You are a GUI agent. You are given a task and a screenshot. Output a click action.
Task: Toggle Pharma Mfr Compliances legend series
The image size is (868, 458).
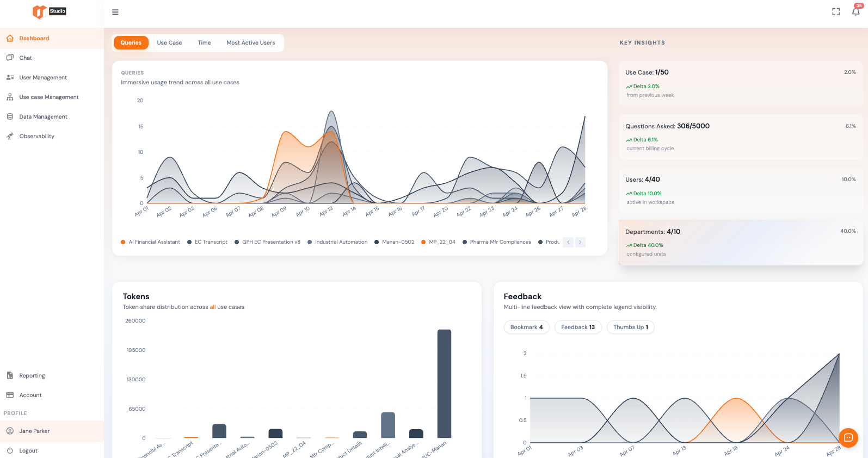[497, 242]
